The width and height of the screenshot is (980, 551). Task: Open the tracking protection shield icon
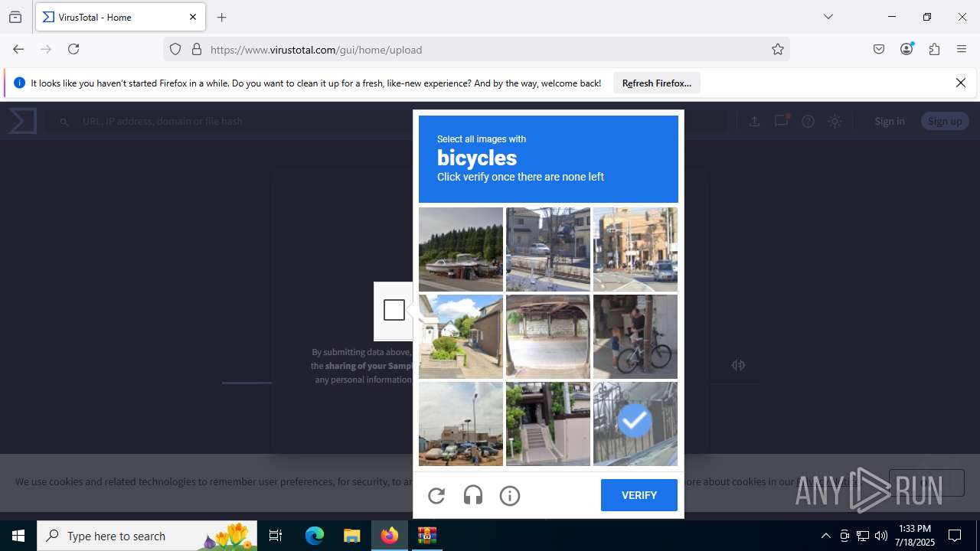(175, 50)
